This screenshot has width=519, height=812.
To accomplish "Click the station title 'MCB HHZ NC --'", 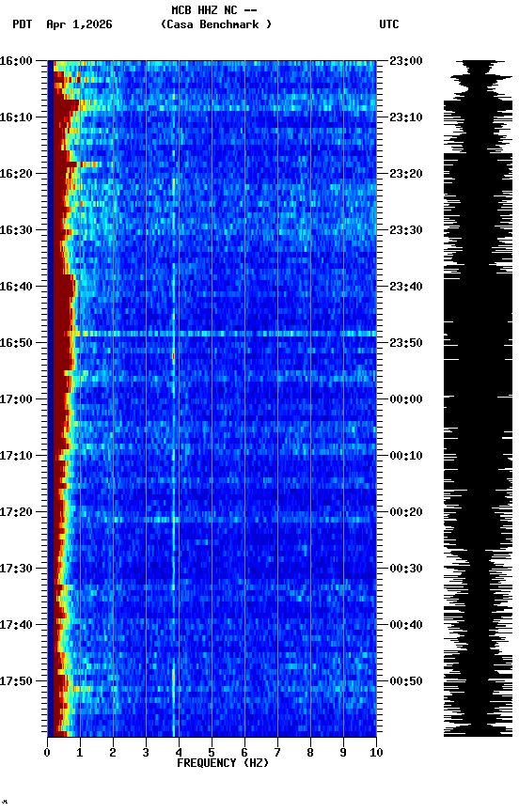I will pos(214,10).
